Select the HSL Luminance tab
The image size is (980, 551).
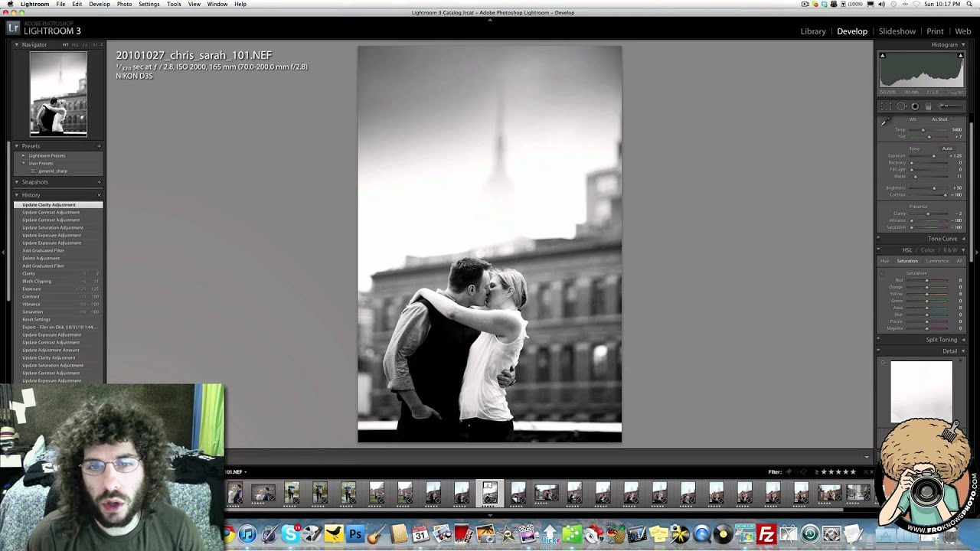click(x=937, y=261)
